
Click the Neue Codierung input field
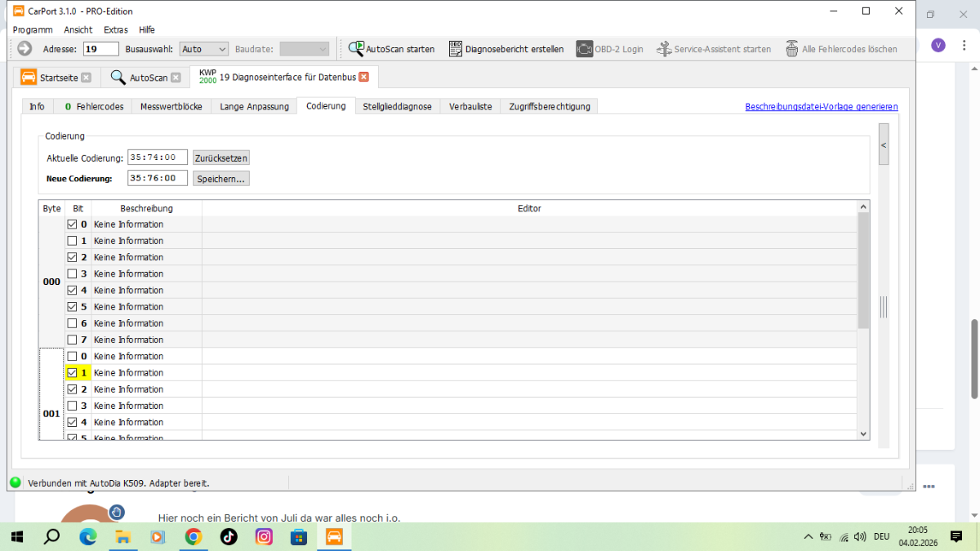point(157,178)
